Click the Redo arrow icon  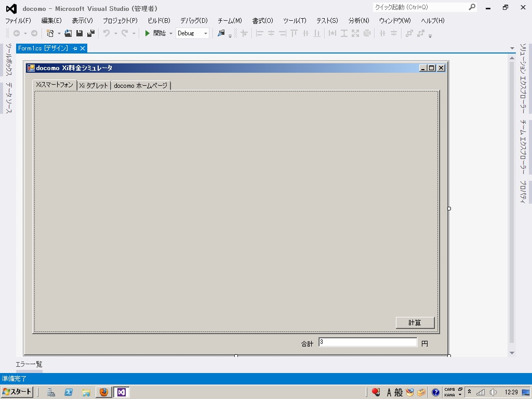125,33
